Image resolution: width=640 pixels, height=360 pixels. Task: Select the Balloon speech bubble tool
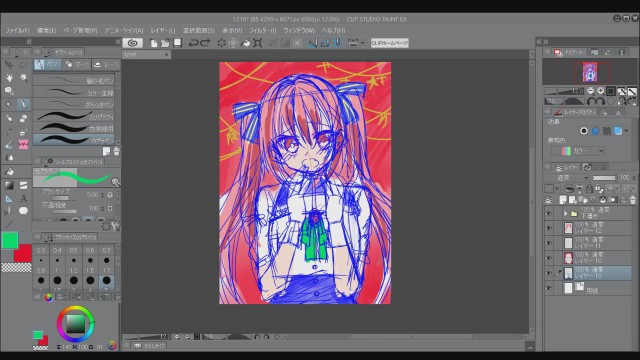23,211
